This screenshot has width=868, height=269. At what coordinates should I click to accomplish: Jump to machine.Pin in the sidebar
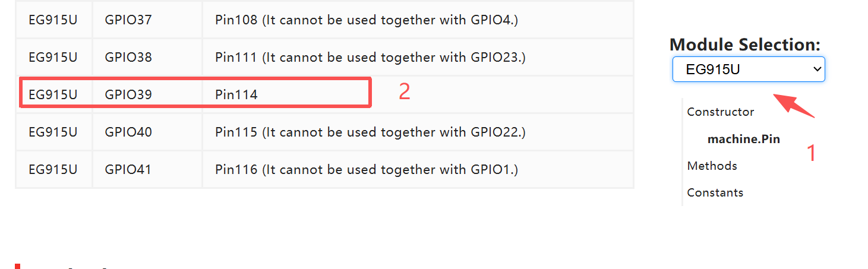coord(743,140)
